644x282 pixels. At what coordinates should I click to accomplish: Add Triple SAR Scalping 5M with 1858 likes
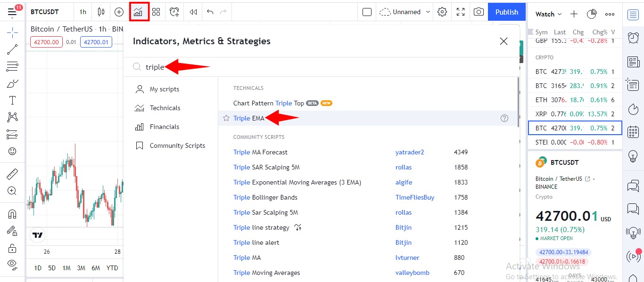[x=266, y=167]
